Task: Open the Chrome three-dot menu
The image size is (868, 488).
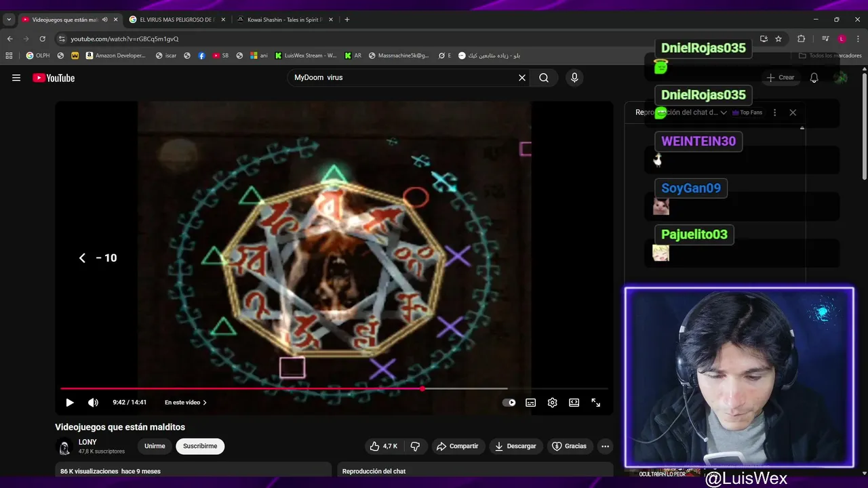Action: pyautogui.click(x=857, y=39)
